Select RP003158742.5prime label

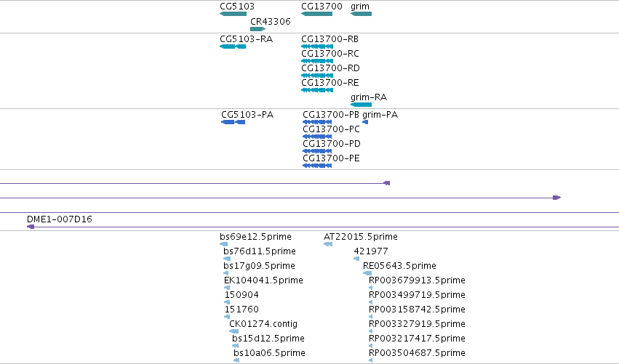(x=417, y=310)
